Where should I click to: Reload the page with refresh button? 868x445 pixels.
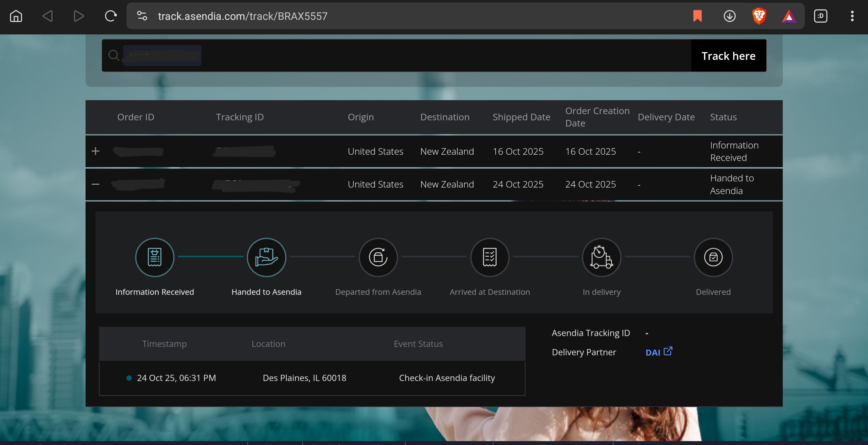pos(111,16)
